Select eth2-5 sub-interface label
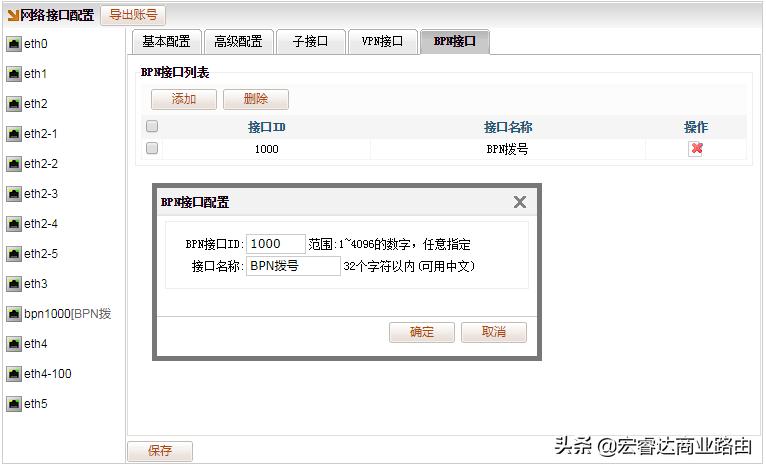The height and width of the screenshot is (469, 766). tap(41, 254)
